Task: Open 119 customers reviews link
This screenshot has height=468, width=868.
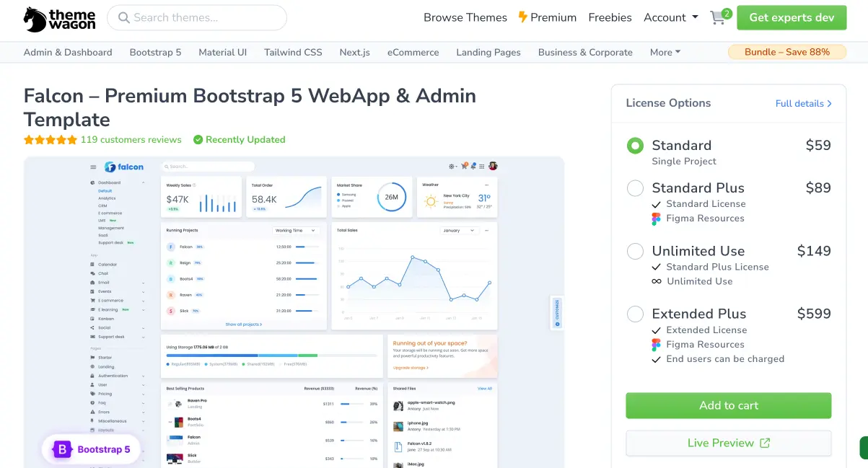Action: click(131, 140)
